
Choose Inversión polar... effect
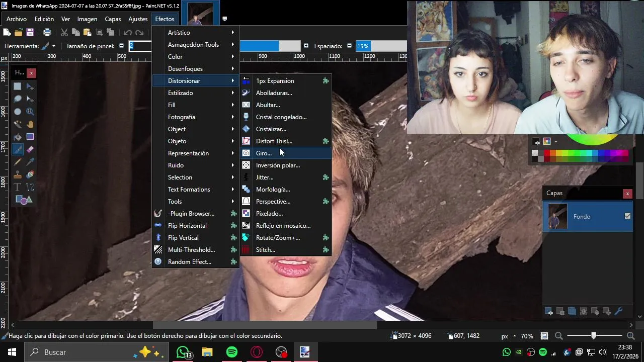pos(286,165)
